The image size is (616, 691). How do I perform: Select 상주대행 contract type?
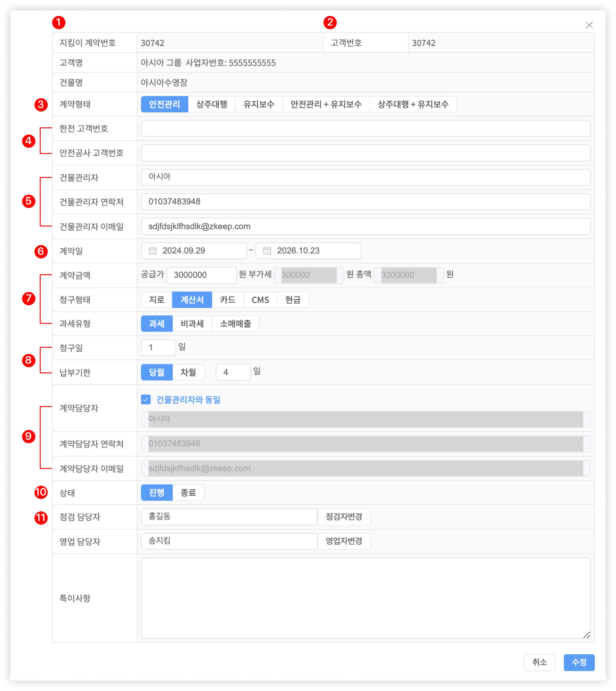[211, 104]
